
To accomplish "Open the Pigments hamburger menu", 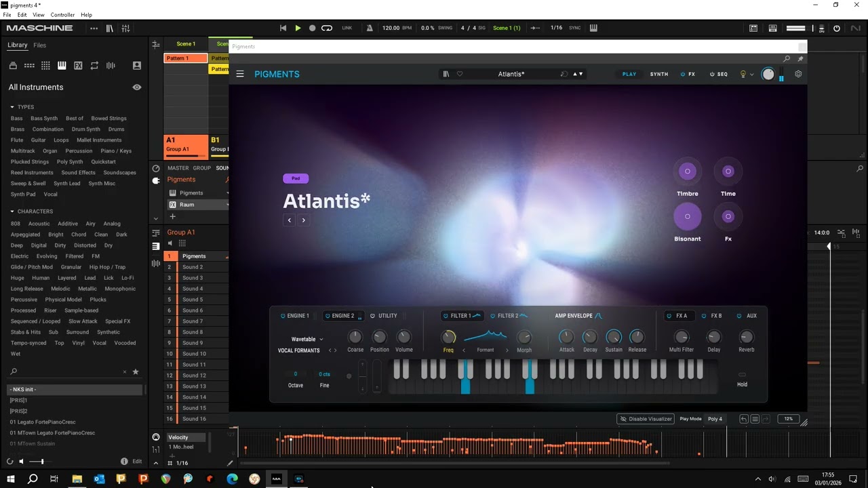I will point(239,74).
